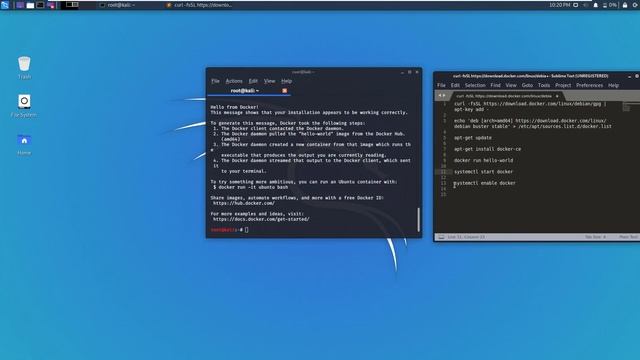The width and height of the screenshot is (640, 360).
Task: Click the volume tray icon
Action: (585, 5)
